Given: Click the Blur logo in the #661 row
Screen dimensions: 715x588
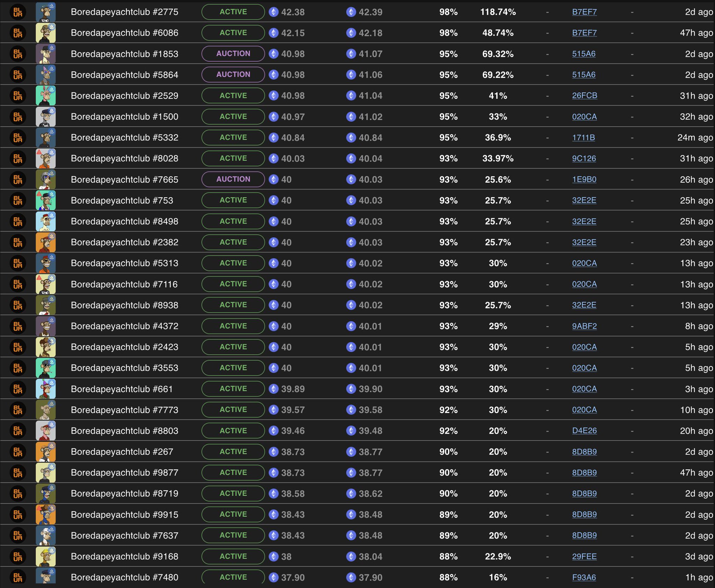Looking at the screenshot, I should click(x=17, y=389).
